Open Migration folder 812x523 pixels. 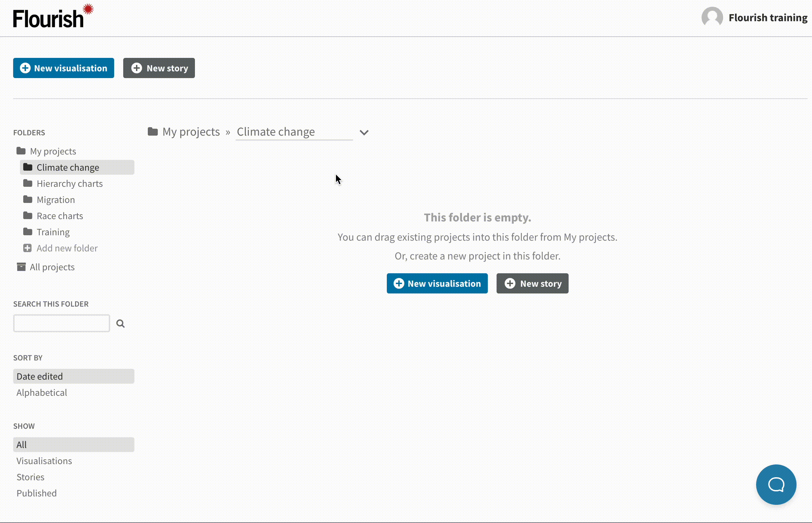coord(56,200)
